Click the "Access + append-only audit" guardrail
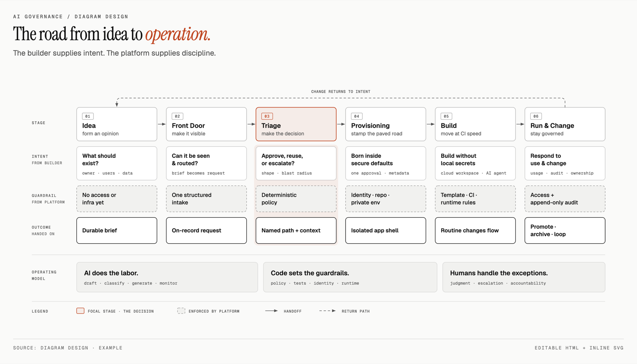 565,199
